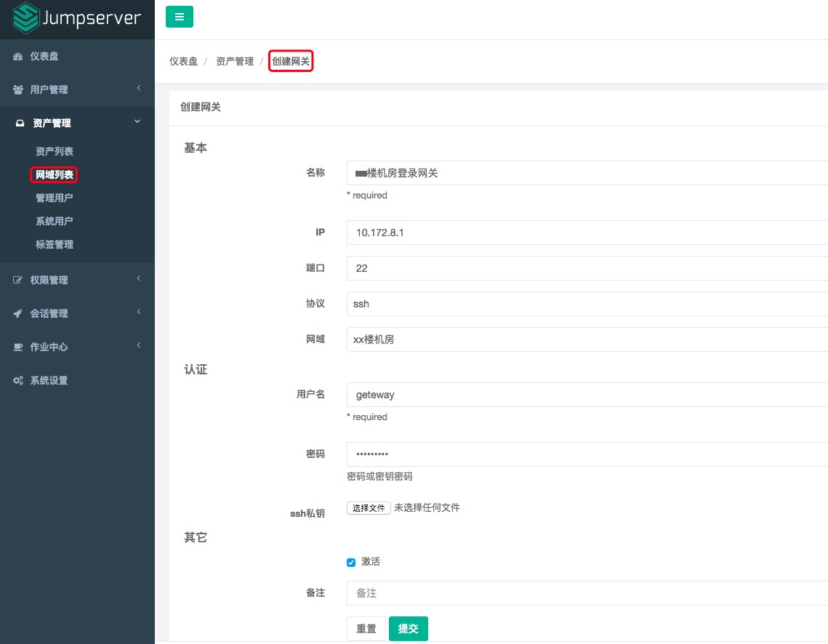Click the rocket icon beside 会话管理
The height and width of the screenshot is (644, 828).
click(18, 313)
